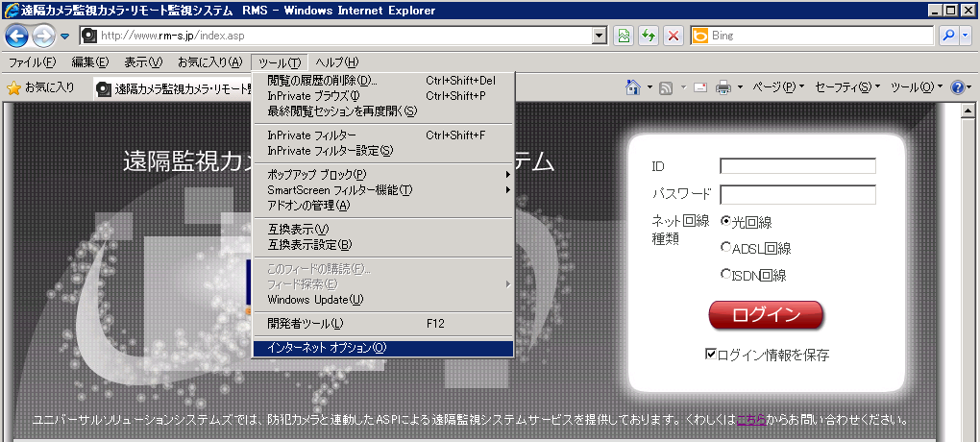Image resolution: width=980 pixels, height=442 pixels.
Task: Open the ページ(P) command bar menu
Action: pos(778,87)
